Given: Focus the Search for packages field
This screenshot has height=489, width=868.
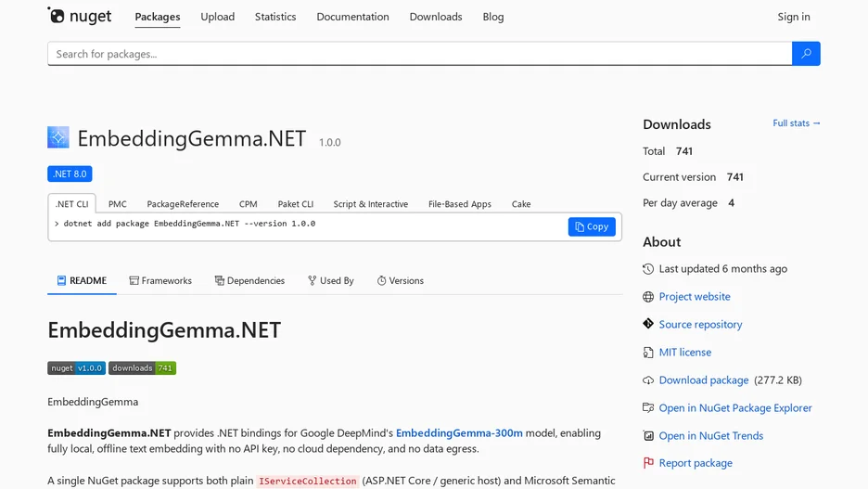Looking at the screenshot, I should 419,54.
